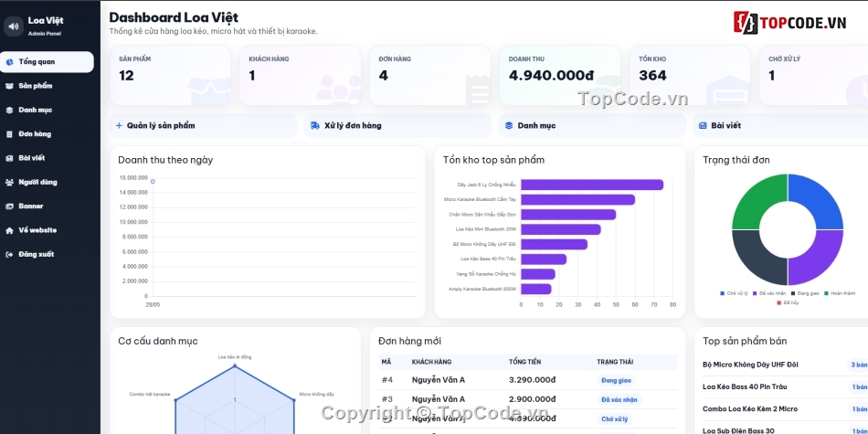Click the plus icon on Quản lý sản phẩm

coord(119,126)
